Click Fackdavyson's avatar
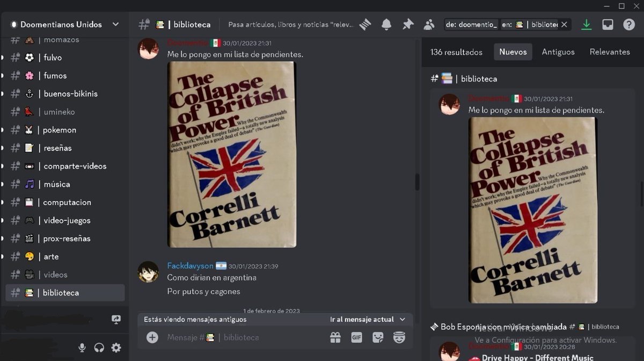The height and width of the screenshot is (361, 644). point(148,272)
